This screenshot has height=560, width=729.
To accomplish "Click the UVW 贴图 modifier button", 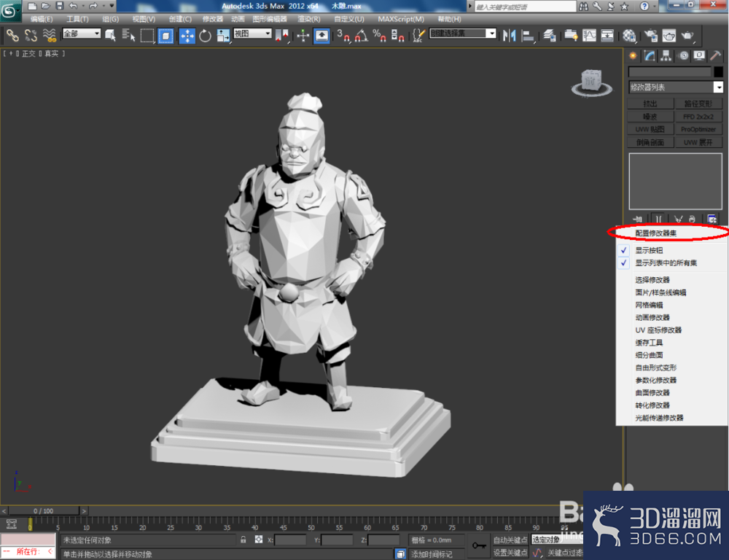I will pos(650,129).
